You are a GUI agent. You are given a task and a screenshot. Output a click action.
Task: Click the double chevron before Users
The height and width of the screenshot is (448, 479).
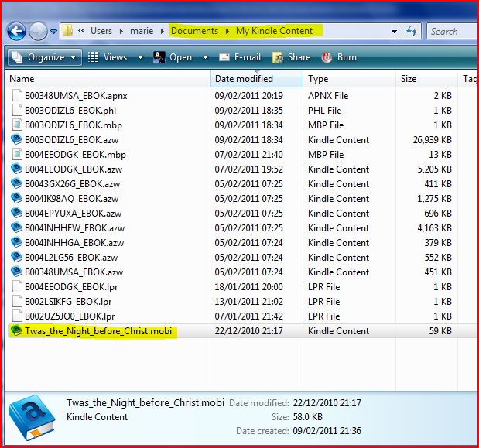point(81,31)
